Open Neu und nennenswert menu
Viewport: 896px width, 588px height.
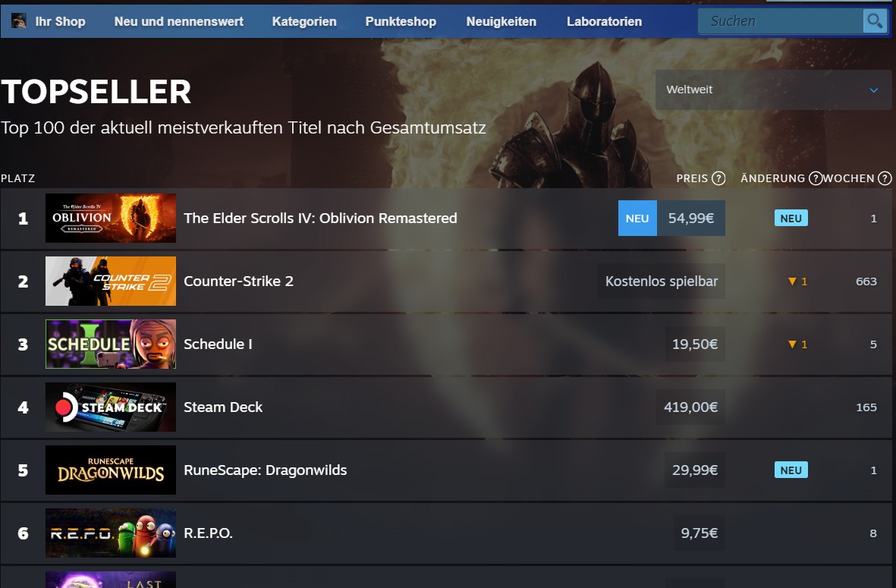point(179,22)
